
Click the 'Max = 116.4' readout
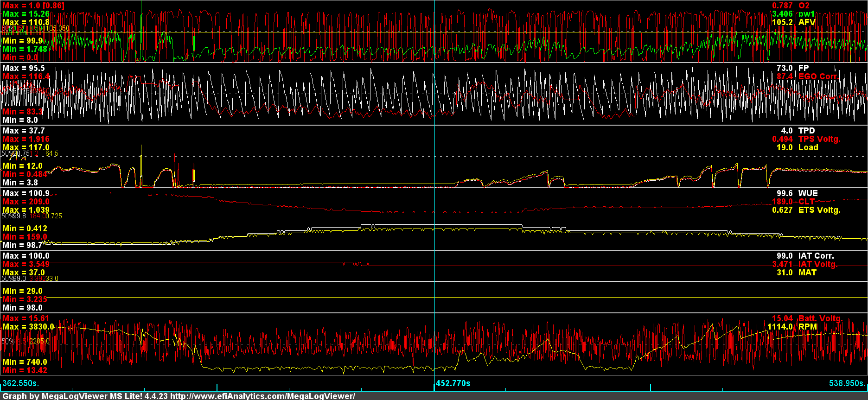[x=26, y=76]
